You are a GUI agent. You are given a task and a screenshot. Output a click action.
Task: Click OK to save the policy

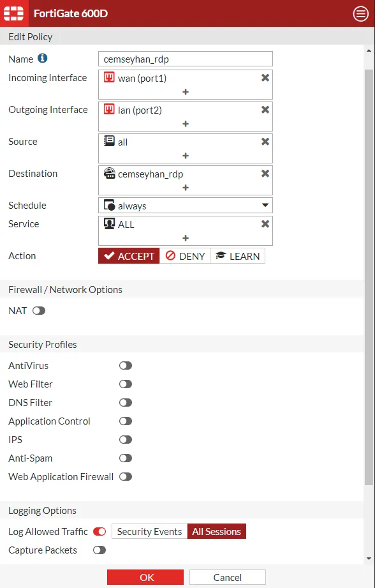[145, 577]
